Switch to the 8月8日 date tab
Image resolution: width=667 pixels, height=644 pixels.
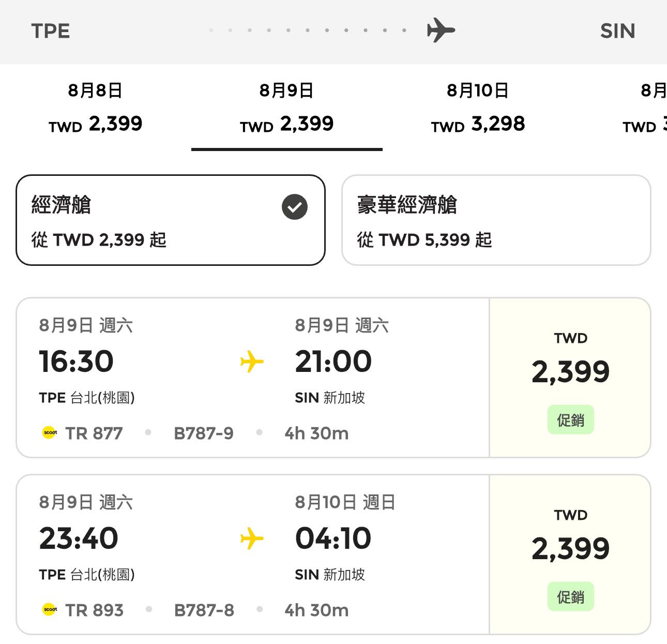pyautogui.click(x=96, y=108)
